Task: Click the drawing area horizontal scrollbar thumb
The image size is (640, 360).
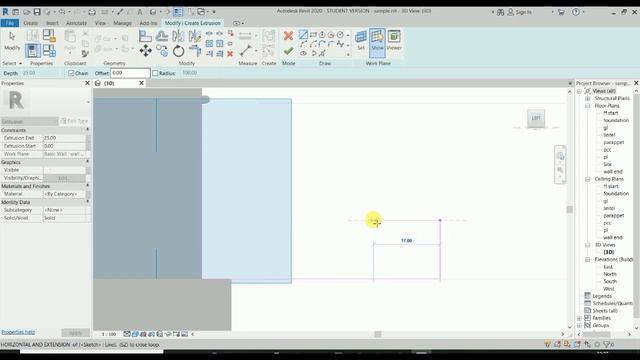Action: tap(378, 334)
